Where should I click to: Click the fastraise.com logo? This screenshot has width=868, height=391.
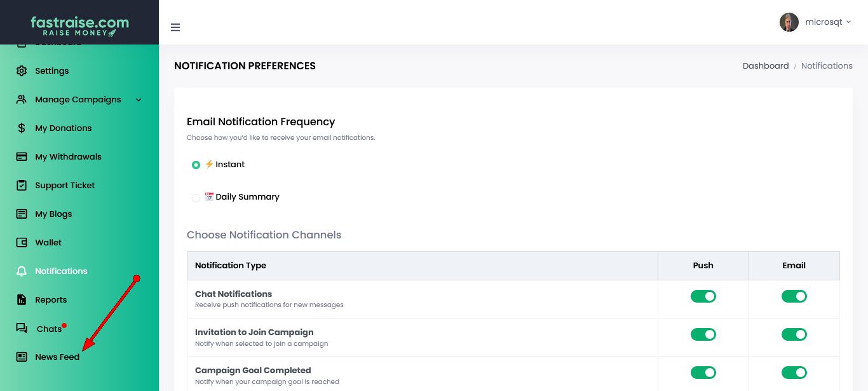(79, 25)
